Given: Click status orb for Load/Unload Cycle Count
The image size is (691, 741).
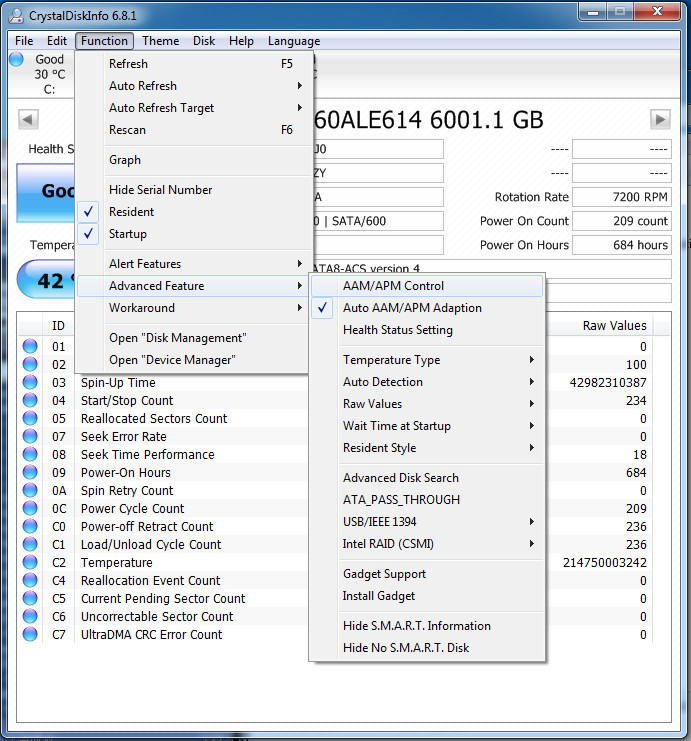Looking at the screenshot, I should pyautogui.click(x=30, y=544).
